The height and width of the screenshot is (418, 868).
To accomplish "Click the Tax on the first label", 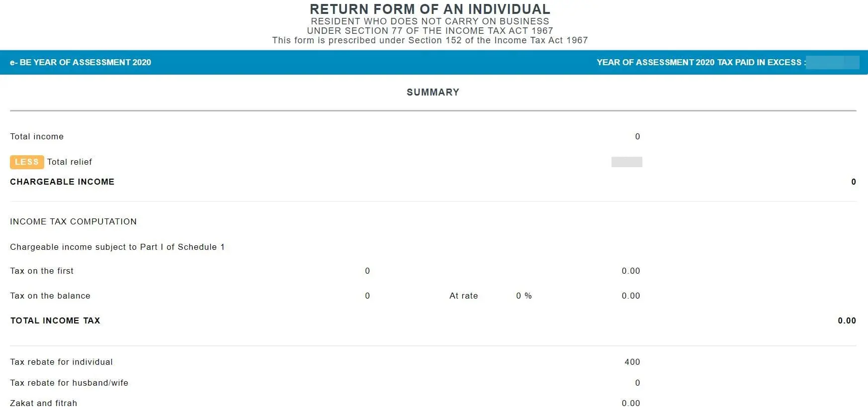I will 42,271.
